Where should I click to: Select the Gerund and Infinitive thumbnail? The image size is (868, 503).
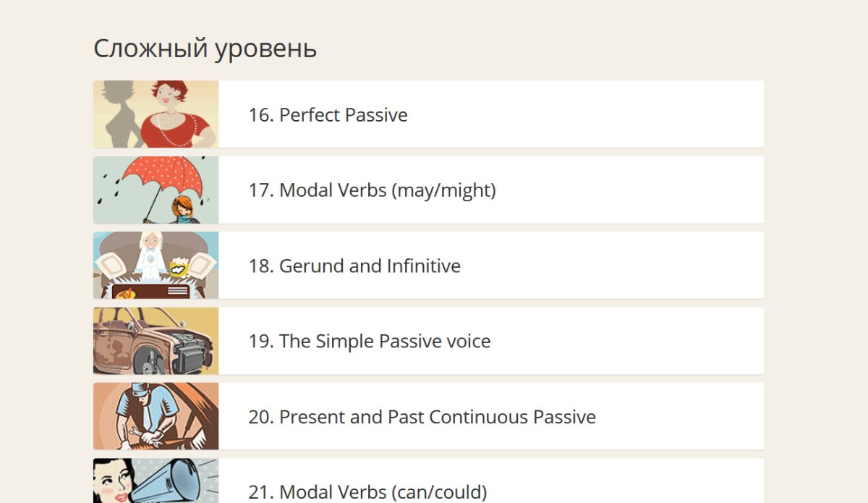coord(156,265)
